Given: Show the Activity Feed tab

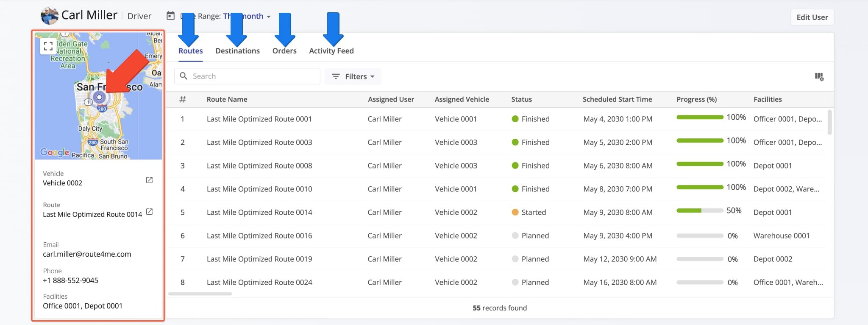Looking at the screenshot, I should (331, 51).
